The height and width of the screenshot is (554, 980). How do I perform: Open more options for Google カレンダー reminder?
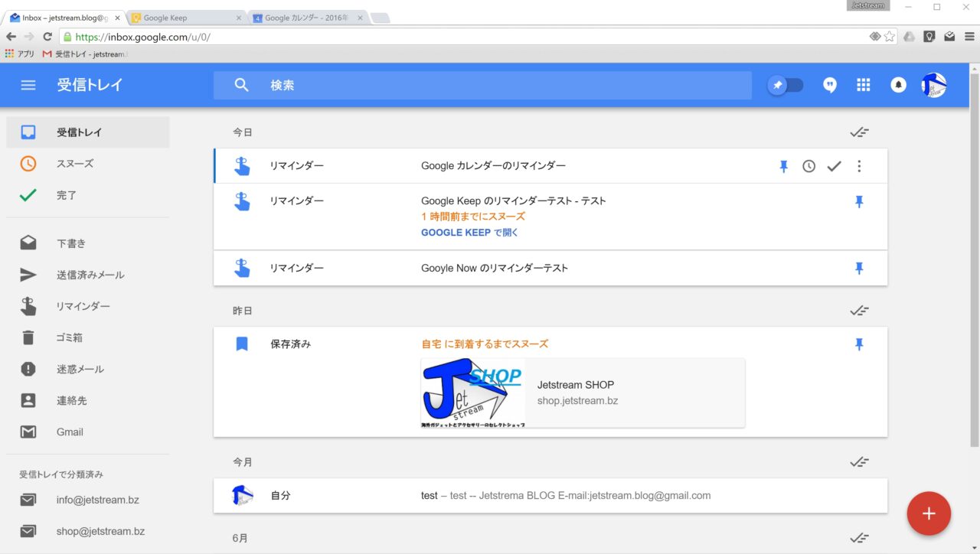[859, 166]
